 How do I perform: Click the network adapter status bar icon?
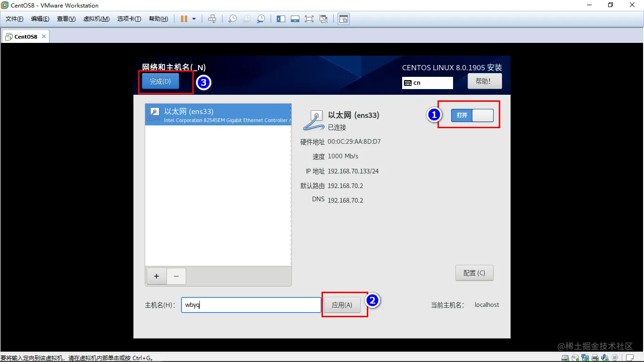coord(585,358)
